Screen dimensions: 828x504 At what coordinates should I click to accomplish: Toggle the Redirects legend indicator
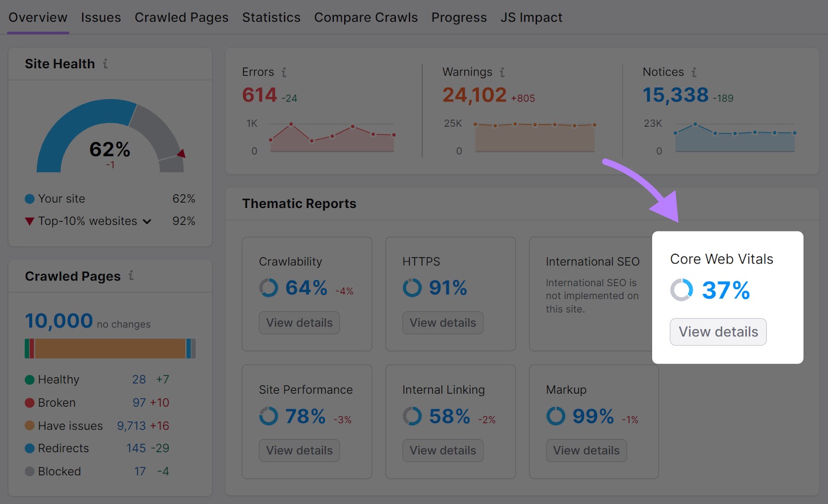pyautogui.click(x=29, y=448)
